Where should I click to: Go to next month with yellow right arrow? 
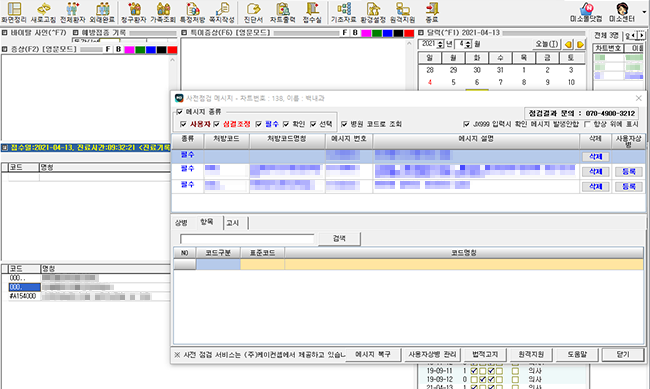click(x=580, y=44)
